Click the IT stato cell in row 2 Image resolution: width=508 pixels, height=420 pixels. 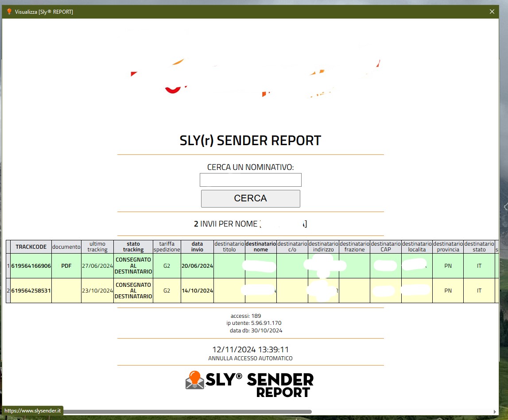click(x=479, y=290)
